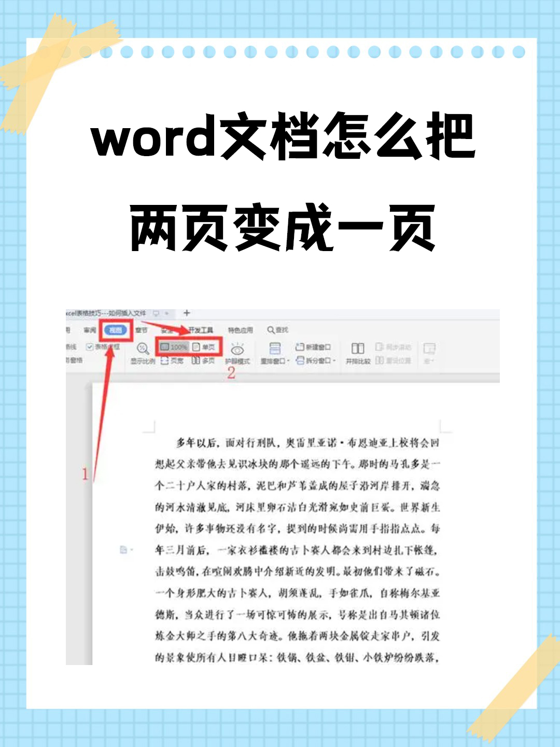Click the paragraph layout icon beside the text
560x747 pixels.
pos(124,549)
